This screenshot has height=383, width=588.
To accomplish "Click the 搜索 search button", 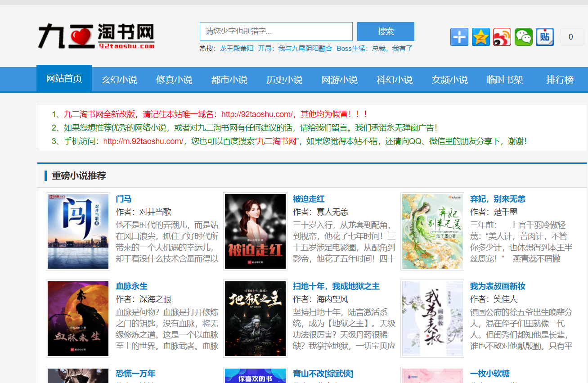I will (x=386, y=32).
